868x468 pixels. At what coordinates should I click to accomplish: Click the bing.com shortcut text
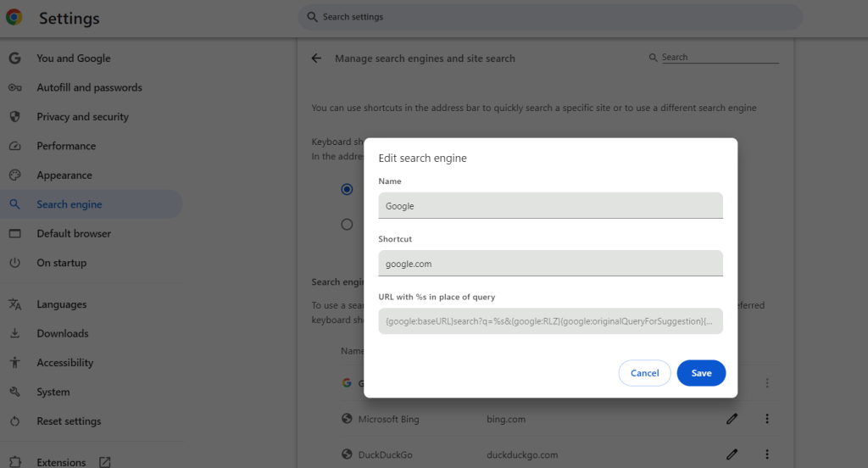point(506,420)
